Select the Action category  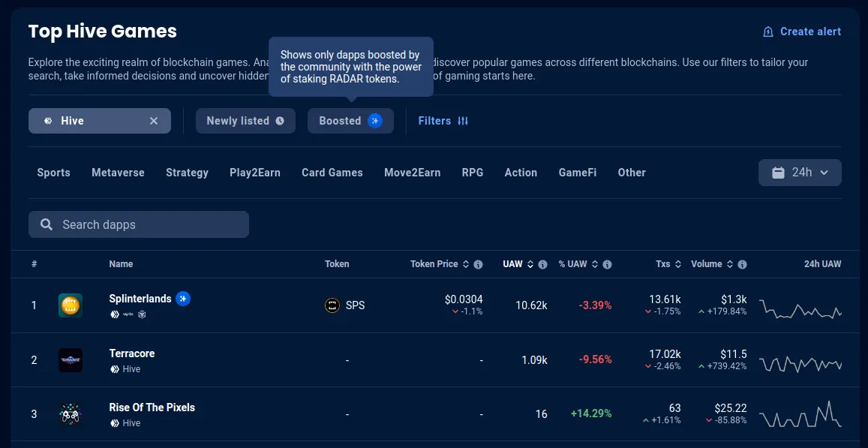[x=521, y=173]
